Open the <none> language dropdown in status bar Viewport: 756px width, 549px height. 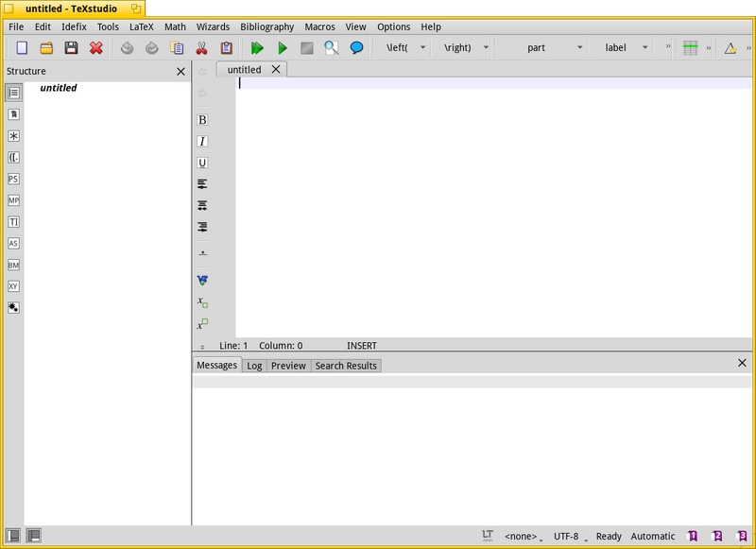524,537
